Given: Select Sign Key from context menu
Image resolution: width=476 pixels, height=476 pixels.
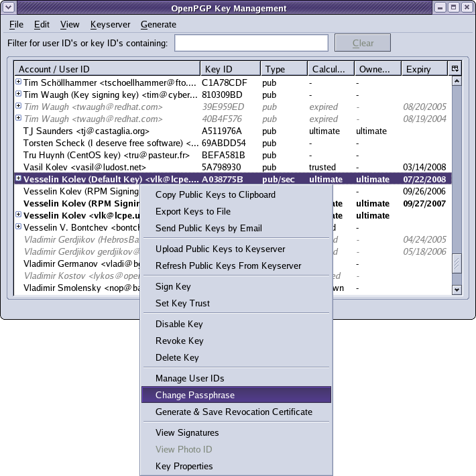Looking at the screenshot, I should click(236, 286).
